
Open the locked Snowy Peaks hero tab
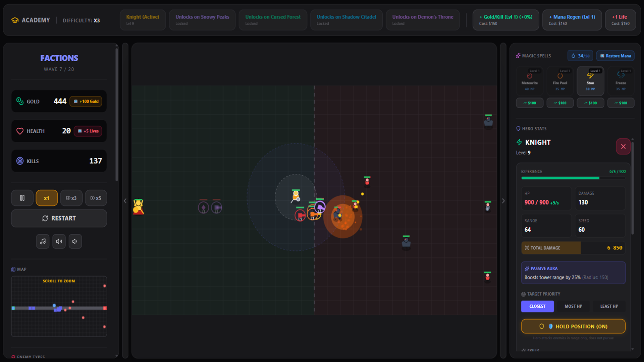tap(202, 20)
